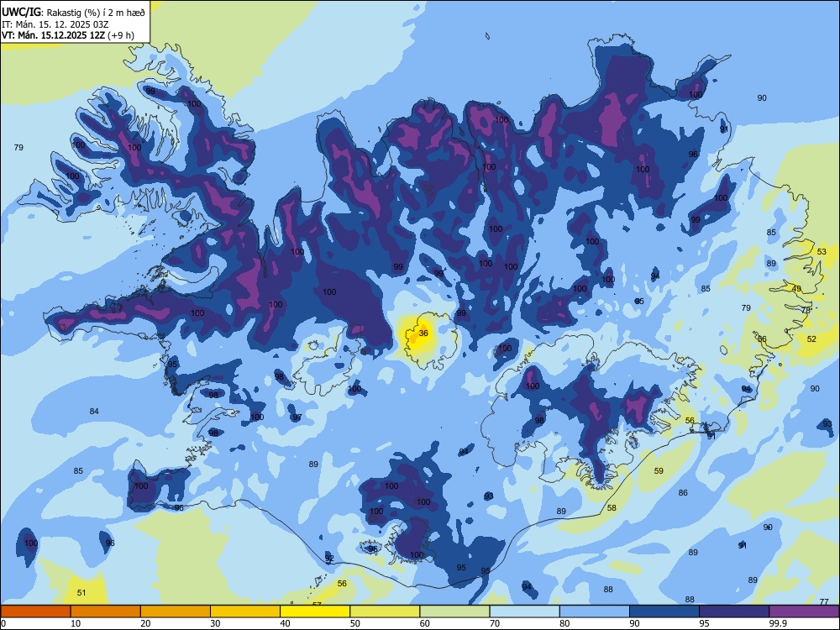Pick the 20–30 legend color block
The width and height of the screenshot is (840, 630).
(176, 612)
